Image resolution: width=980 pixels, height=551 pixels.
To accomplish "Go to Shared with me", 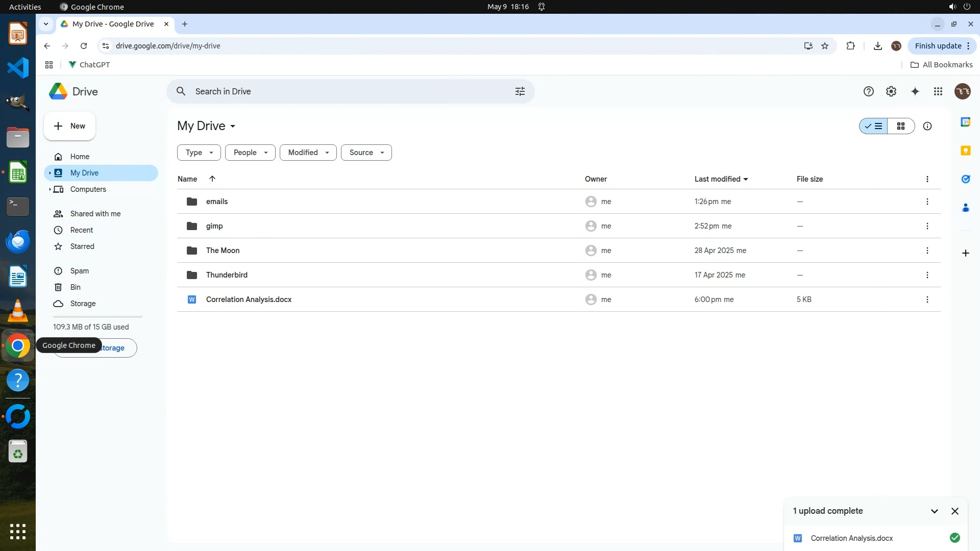I will (95, 214).
